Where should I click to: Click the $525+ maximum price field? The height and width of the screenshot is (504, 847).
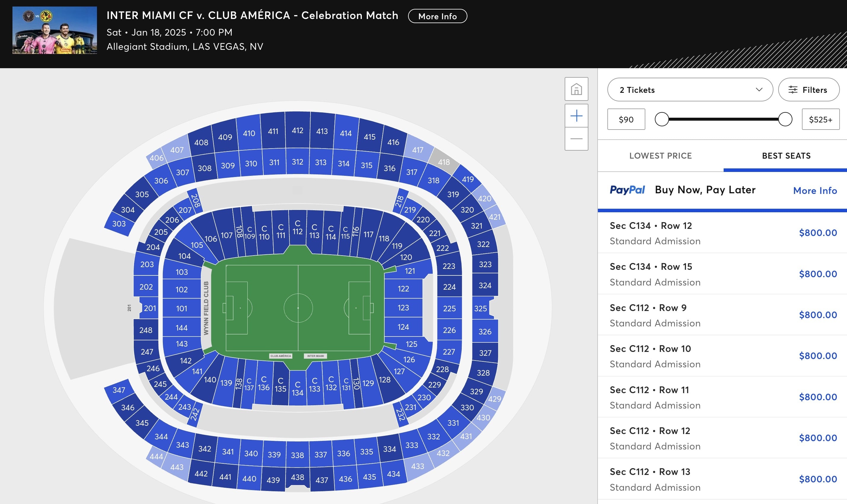pos(820,119)
